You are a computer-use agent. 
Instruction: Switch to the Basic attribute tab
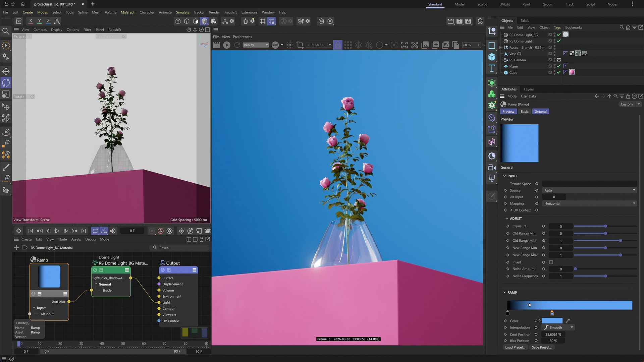[x=524, y=112]
